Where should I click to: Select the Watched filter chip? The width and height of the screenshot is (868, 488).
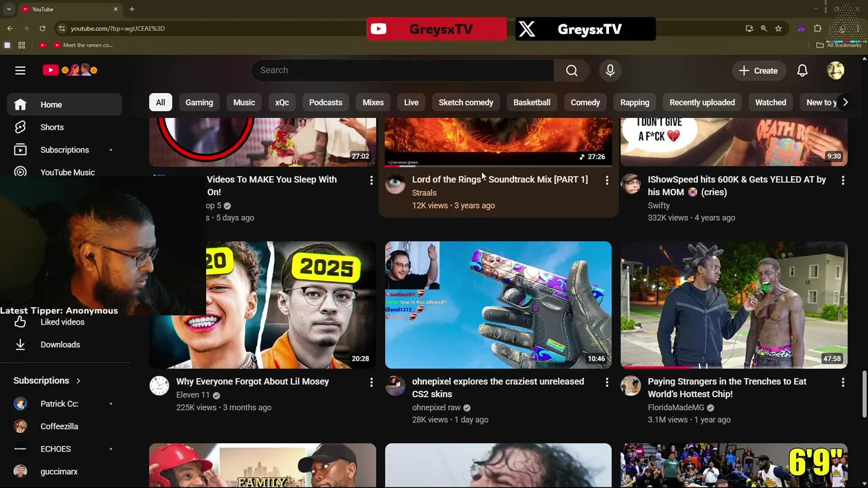(x=770, y=102)
